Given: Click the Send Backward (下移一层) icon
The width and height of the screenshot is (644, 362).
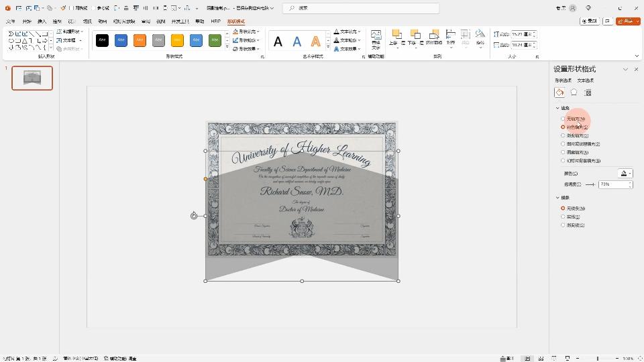Looking at the screenshot, I should [x=414, y=38].
